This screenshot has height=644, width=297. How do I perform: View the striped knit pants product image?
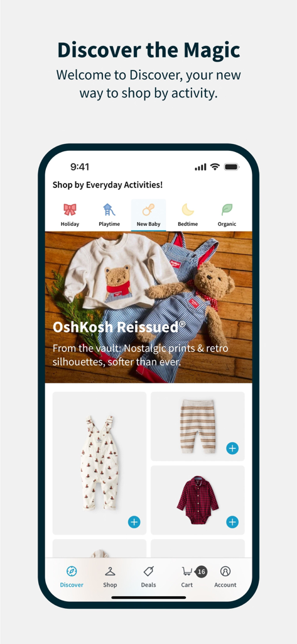tap(198, 426)
